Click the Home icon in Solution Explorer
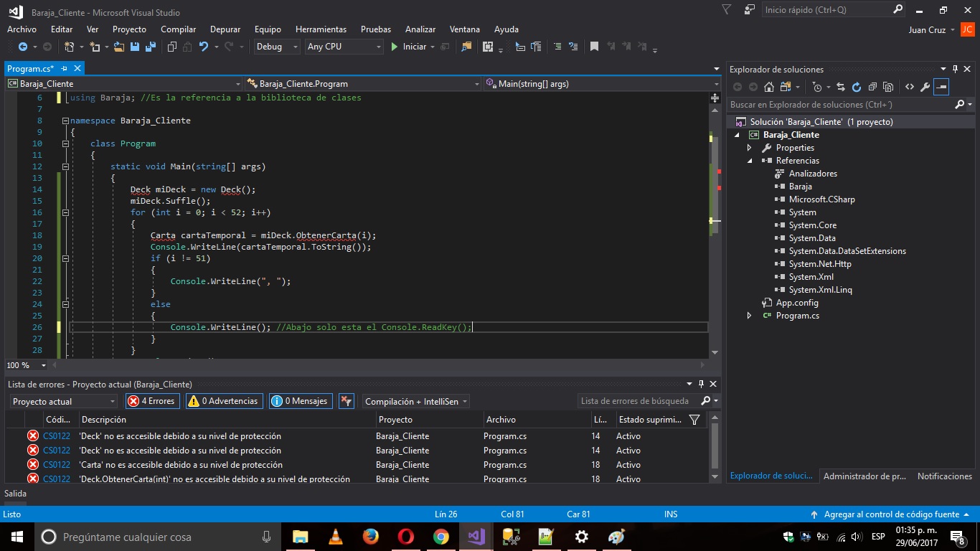 (x=768, y=87)
